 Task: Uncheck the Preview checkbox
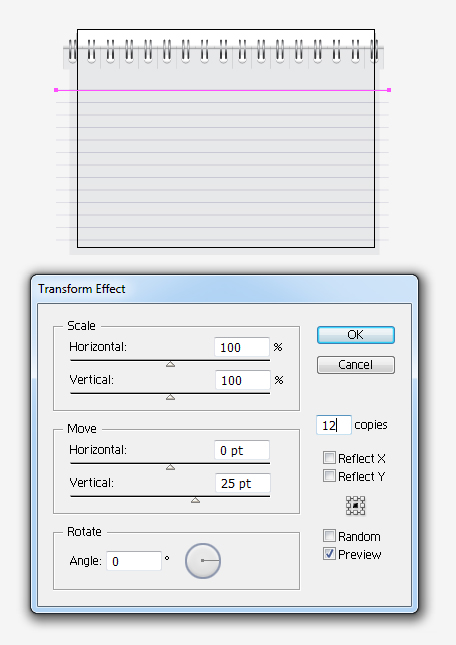[329, 554]
